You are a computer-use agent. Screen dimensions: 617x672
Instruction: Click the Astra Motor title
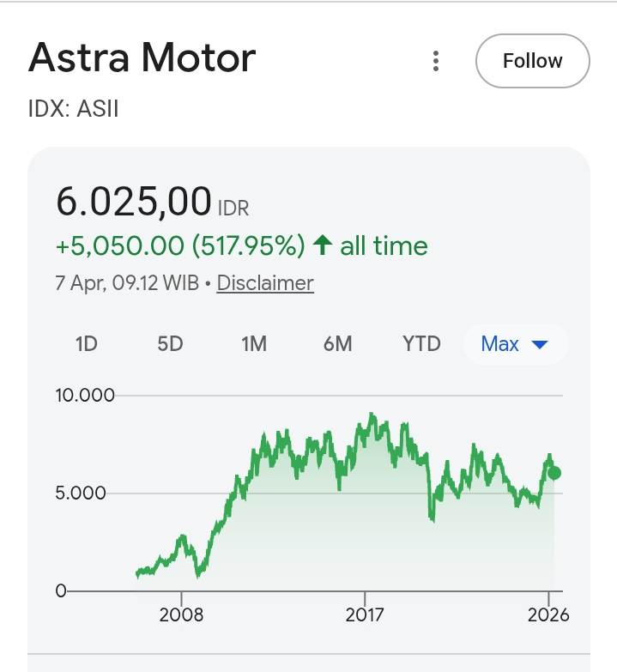pos(142,58)
